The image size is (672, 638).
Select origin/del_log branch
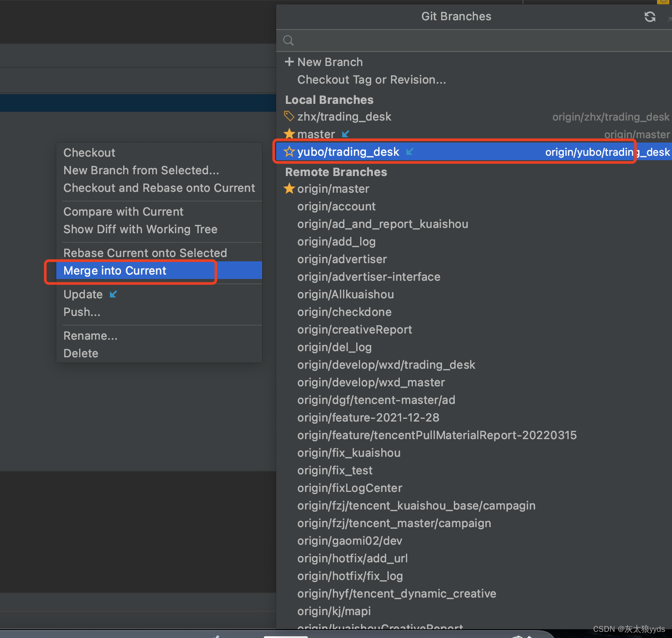coord(334,347)
